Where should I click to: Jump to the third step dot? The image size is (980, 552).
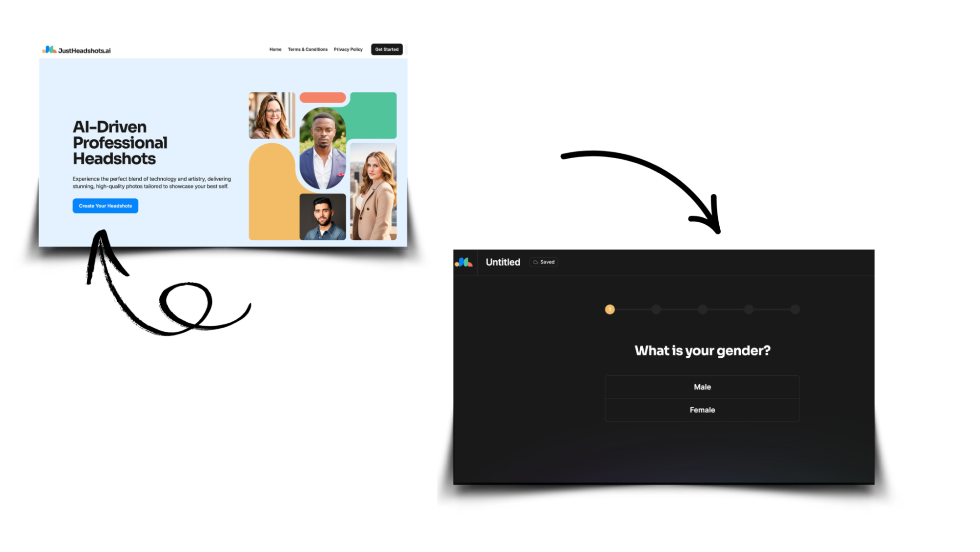(x=702, y=310)
